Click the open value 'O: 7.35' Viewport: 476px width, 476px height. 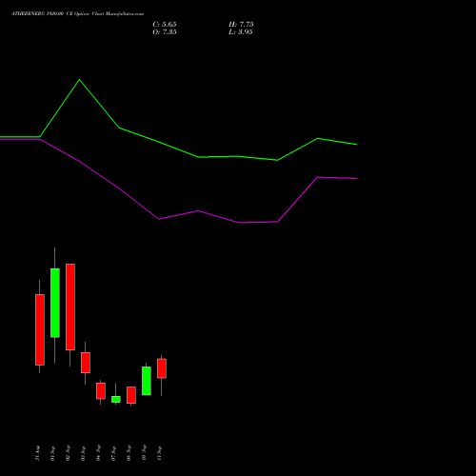[165, 32]
